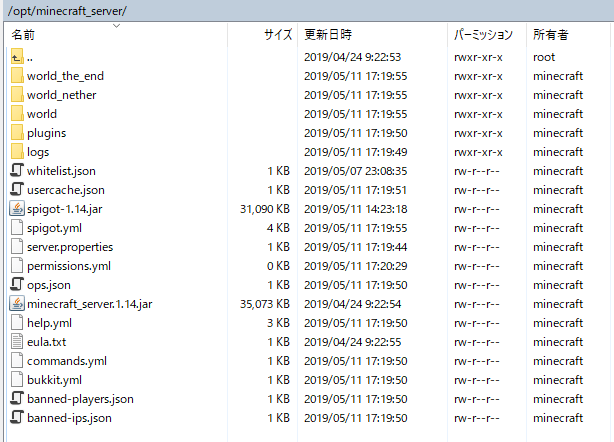Select the bukkit.yml file entry
The width and height of the screenshot is (614, 442).
[54, 380]
